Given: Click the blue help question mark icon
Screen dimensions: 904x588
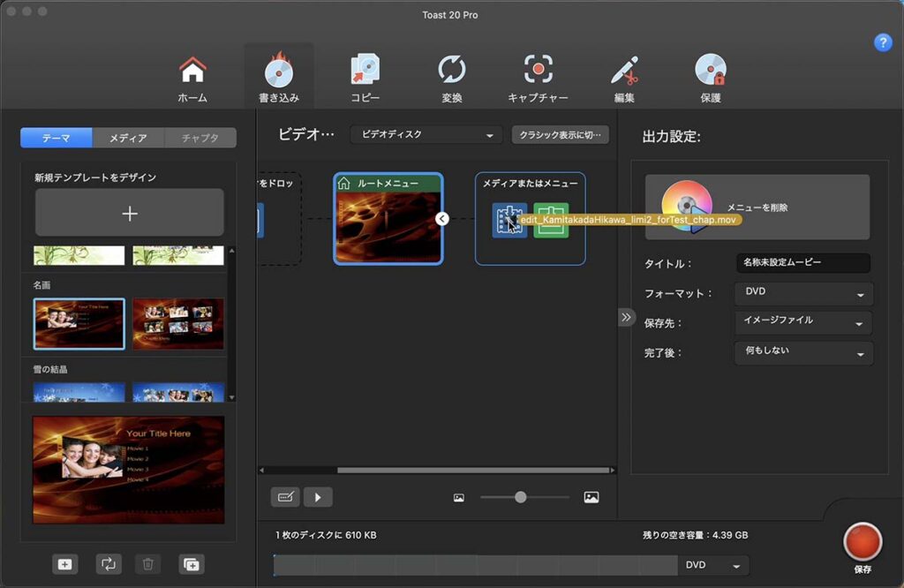Looking at the screenshot, I should coord(882,42).
